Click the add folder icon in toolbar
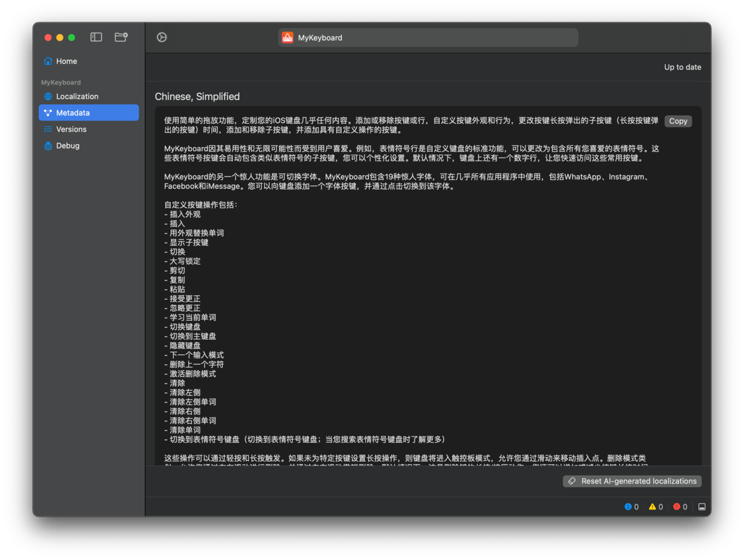 (x=121, y=38)
